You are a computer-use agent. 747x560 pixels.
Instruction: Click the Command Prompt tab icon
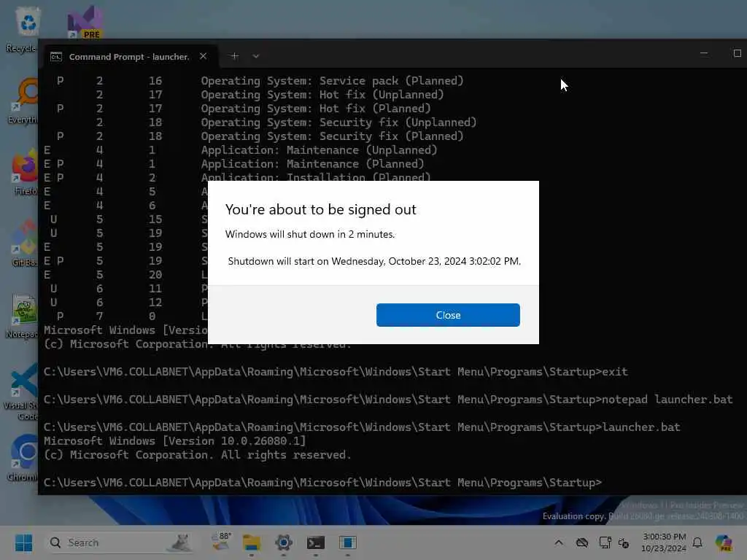point(55,57)
